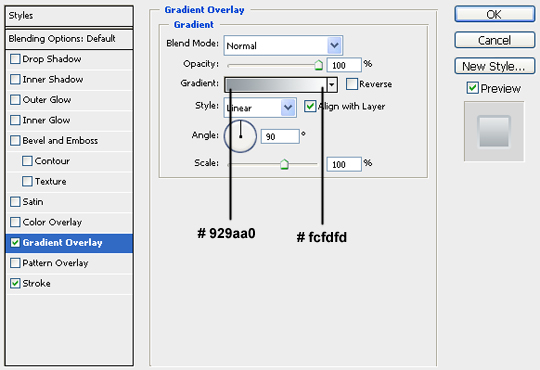Toggle the Reverse gradient checkbox
Image resolution: width=540 pixels, height=370 pixels.
pyautogui.click(x=352, y=84)
